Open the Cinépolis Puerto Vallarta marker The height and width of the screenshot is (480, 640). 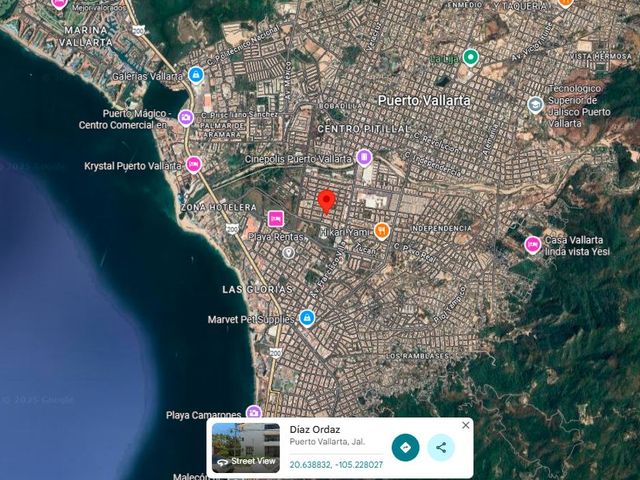(364, 158)
